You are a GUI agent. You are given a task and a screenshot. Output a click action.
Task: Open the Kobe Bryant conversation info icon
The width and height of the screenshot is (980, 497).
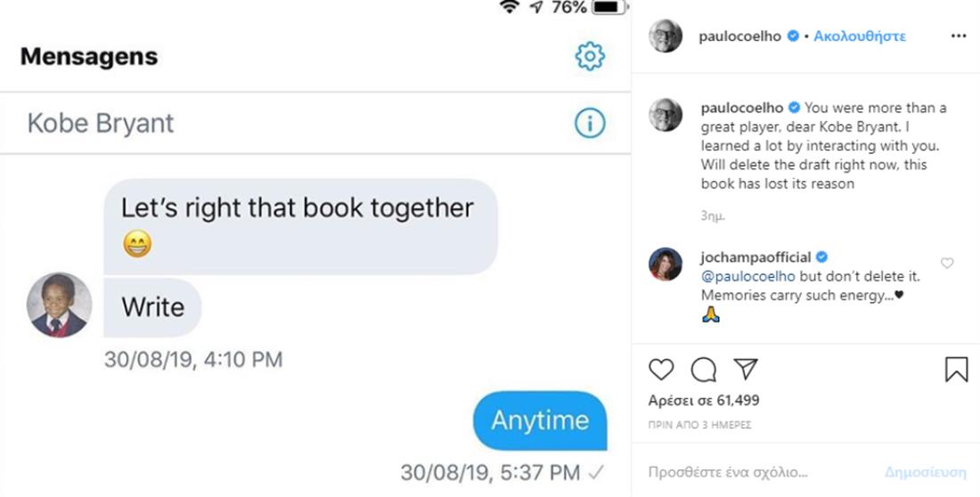tap(590, 123)
